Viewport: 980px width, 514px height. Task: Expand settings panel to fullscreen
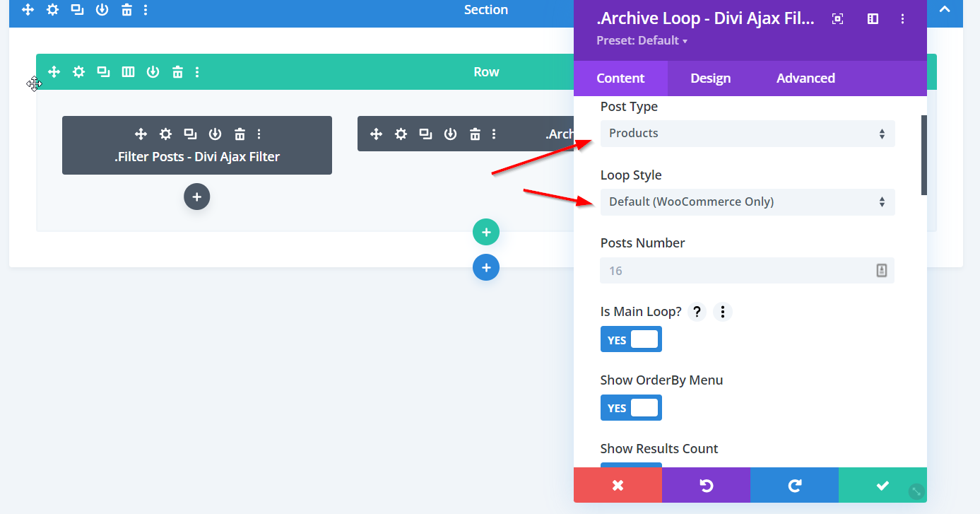837,19
